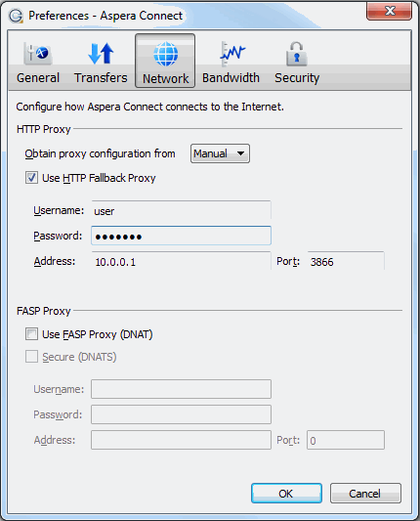Viewport: 420px width, 521px height.
Task: Disable Use HTTP Fallback Proxy checkbox
Action: pyautogui.click(x=31, y=178)
